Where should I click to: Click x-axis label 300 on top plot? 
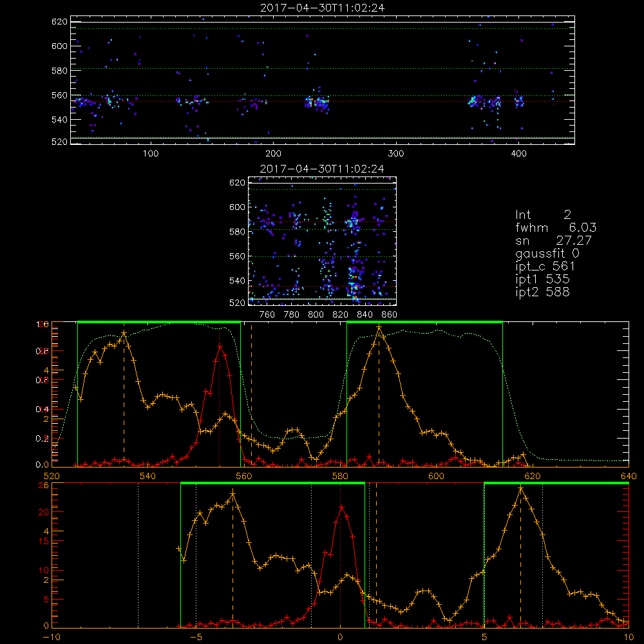[x=396, y=154]
